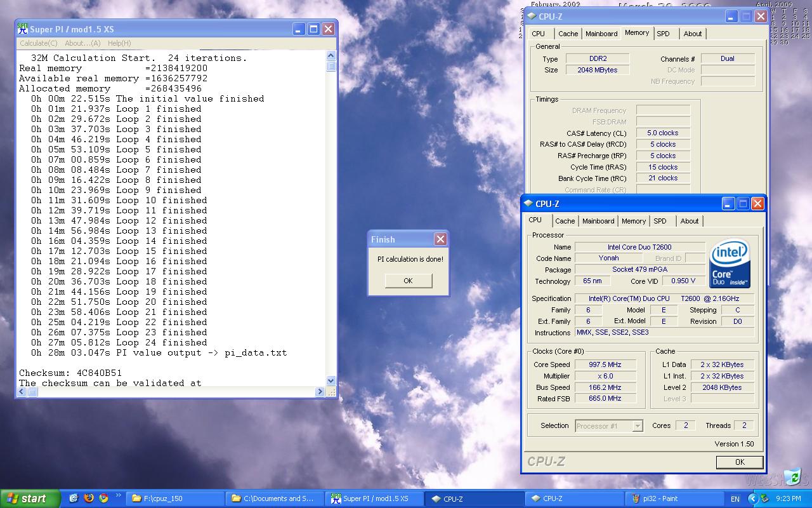Click Super PI vertical scrollbar down arrow
The height and width of the screenshot is (508, 812).
tap(331, 381)
